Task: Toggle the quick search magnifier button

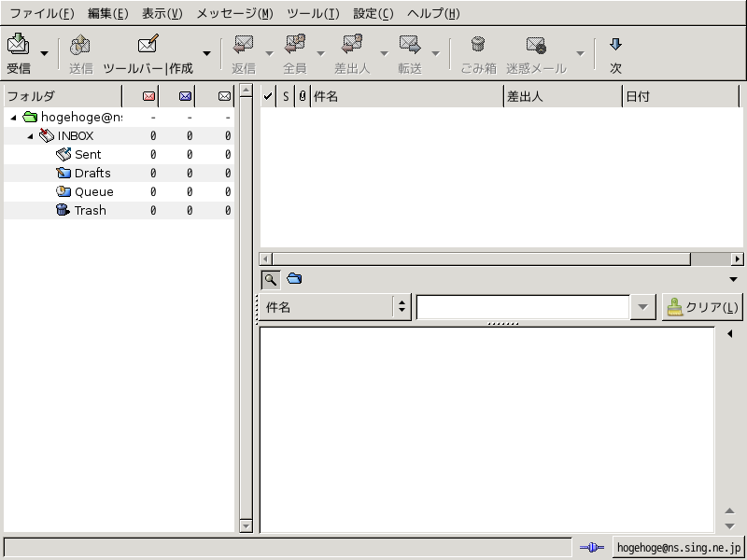Action: (x=270, y=278)
